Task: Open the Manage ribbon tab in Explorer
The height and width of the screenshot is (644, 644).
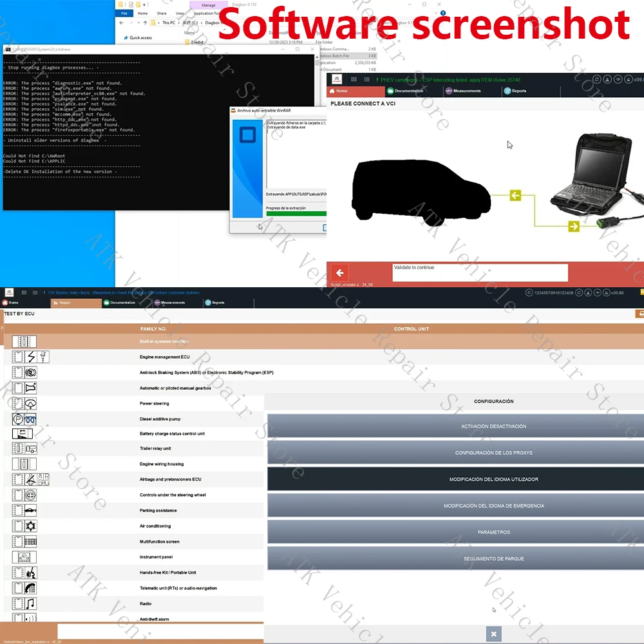Action: (209, 5)
